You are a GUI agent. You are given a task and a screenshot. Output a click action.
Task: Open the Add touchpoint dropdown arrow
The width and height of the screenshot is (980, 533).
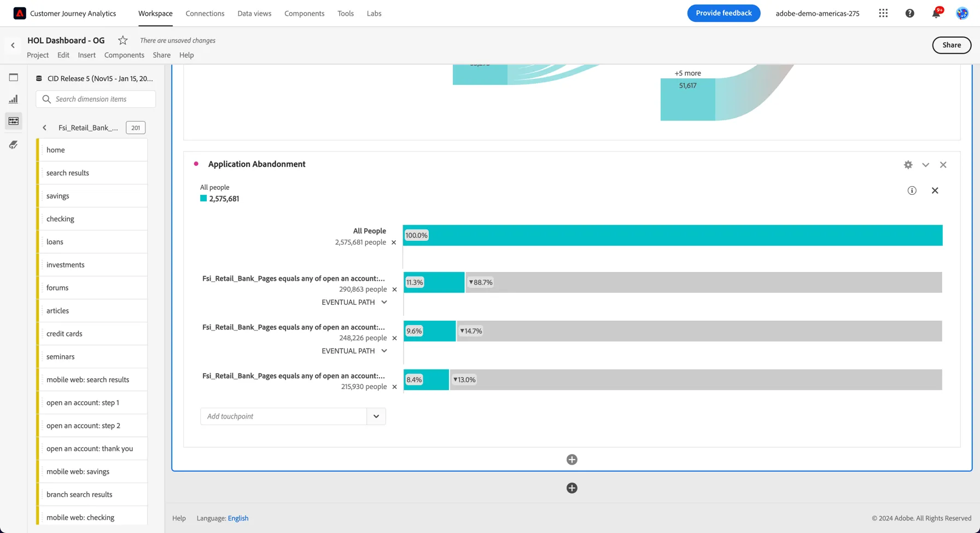click(x=376, y=416)
